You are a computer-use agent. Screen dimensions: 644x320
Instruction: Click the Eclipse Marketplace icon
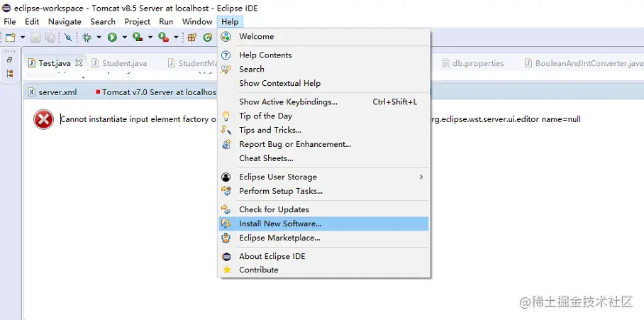226,238
